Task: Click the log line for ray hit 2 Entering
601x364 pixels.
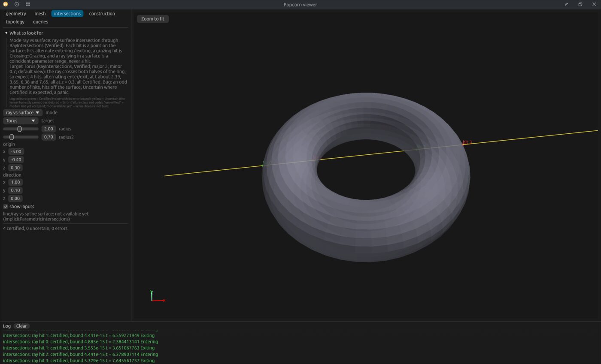Action: 80,355
